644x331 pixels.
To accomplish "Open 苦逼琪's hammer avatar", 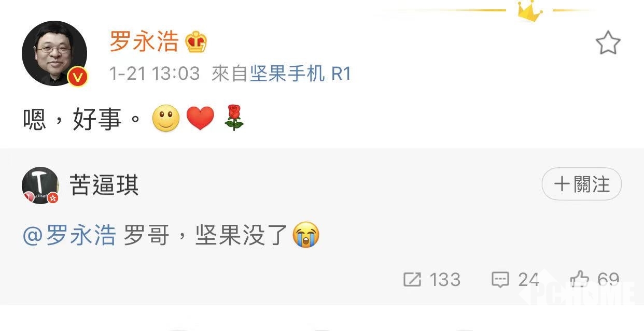I will coord(40,185).
